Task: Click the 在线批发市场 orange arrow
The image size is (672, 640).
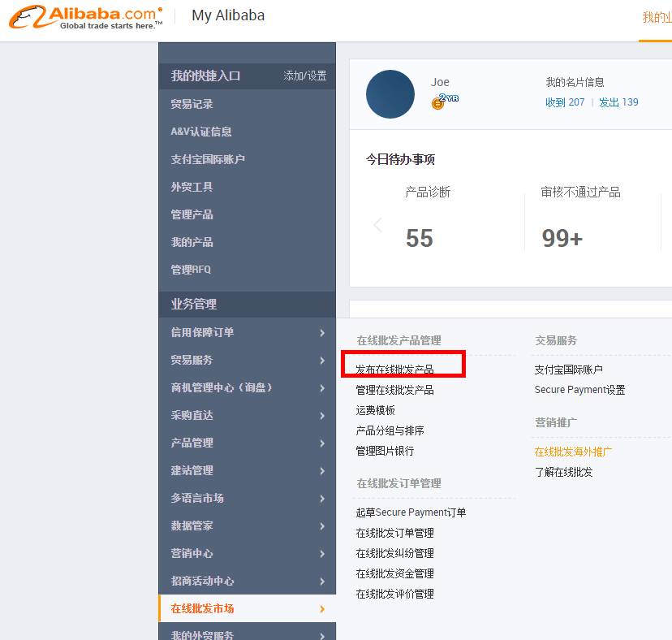Action: (322, 608)
